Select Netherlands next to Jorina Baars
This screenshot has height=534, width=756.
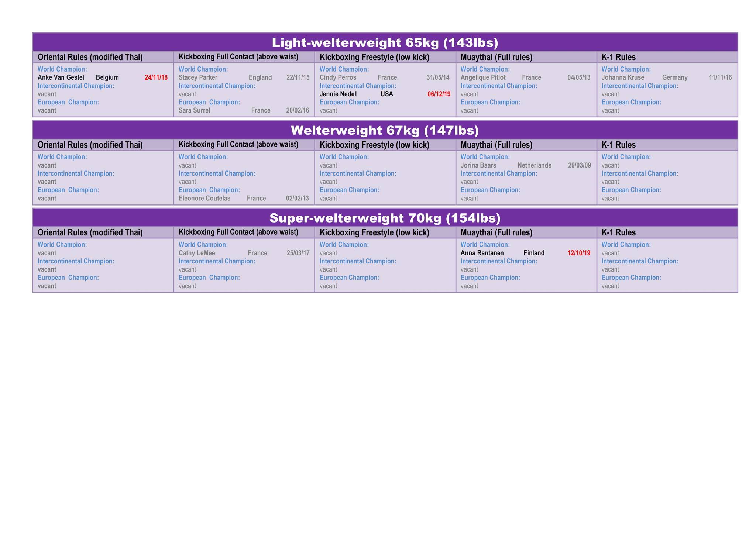pos(535,165)
